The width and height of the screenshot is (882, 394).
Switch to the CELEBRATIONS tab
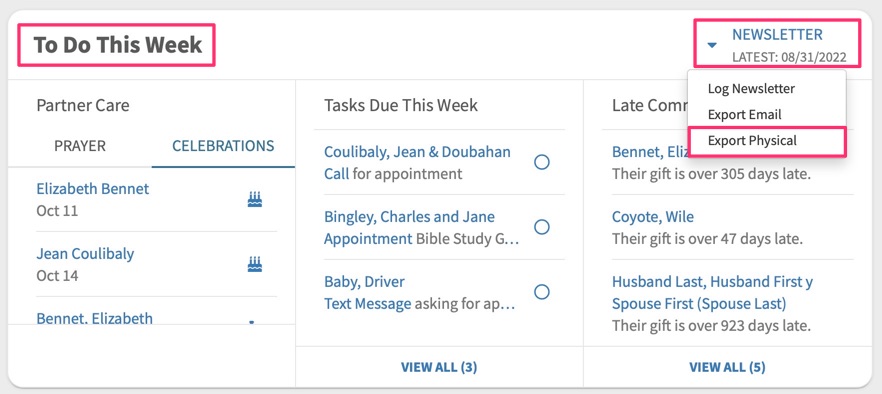point(223,146)
